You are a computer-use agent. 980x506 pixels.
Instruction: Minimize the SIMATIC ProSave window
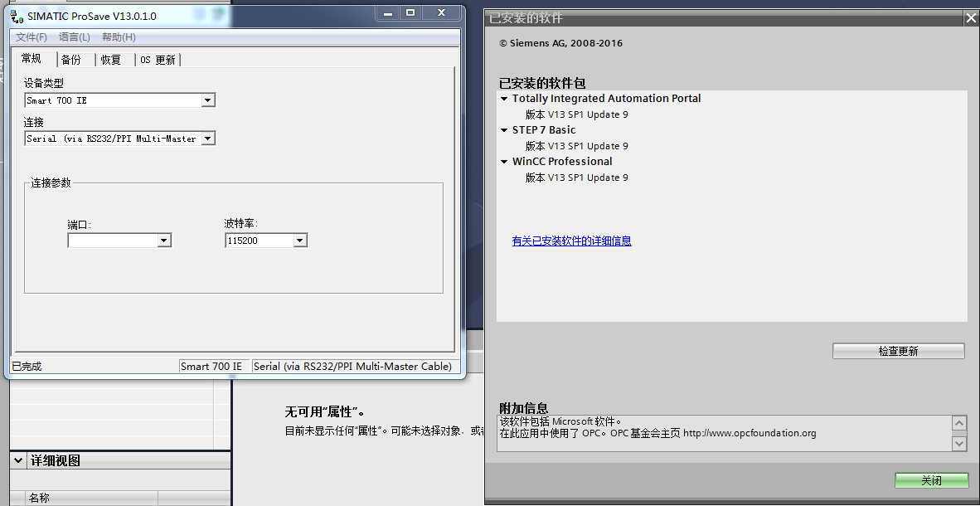(x=386, y=12)
